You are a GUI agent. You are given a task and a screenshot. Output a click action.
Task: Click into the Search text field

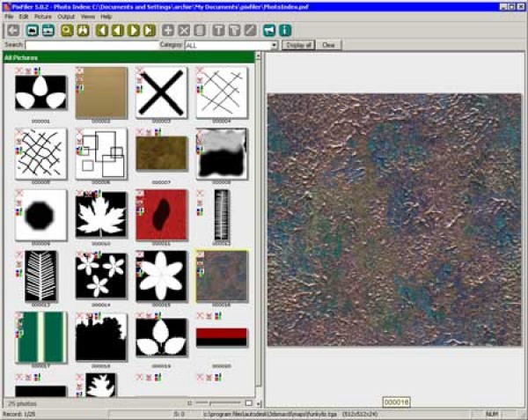92,45
